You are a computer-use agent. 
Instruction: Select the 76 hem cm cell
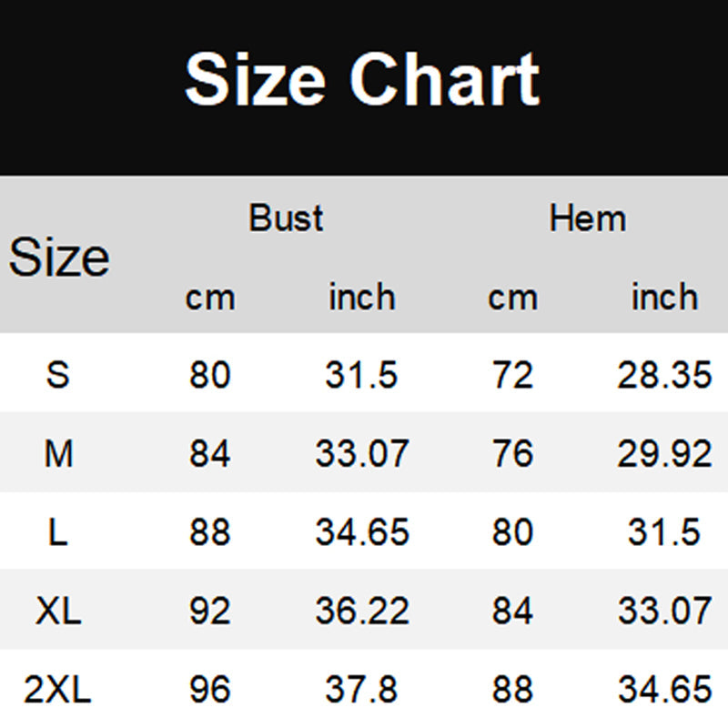[512, 453]
